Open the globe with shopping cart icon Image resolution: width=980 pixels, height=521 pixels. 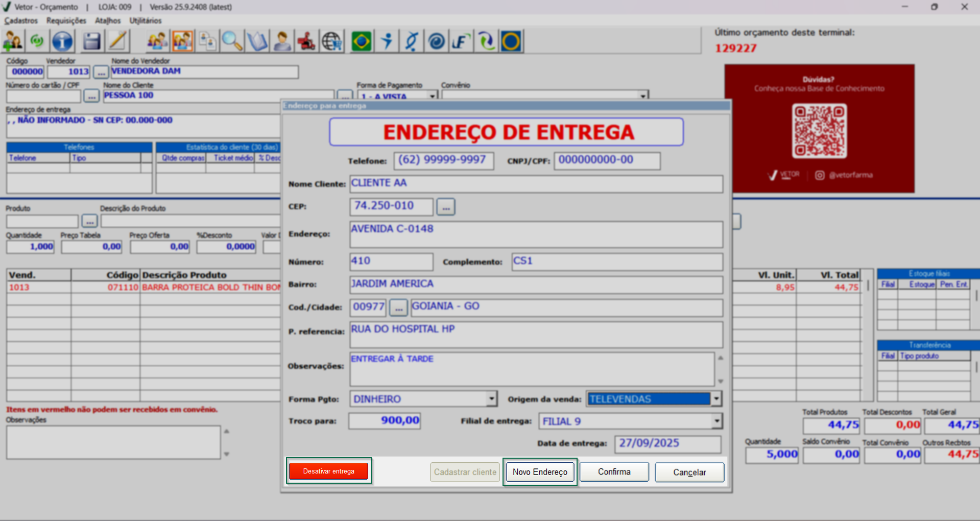pos(332,41)
